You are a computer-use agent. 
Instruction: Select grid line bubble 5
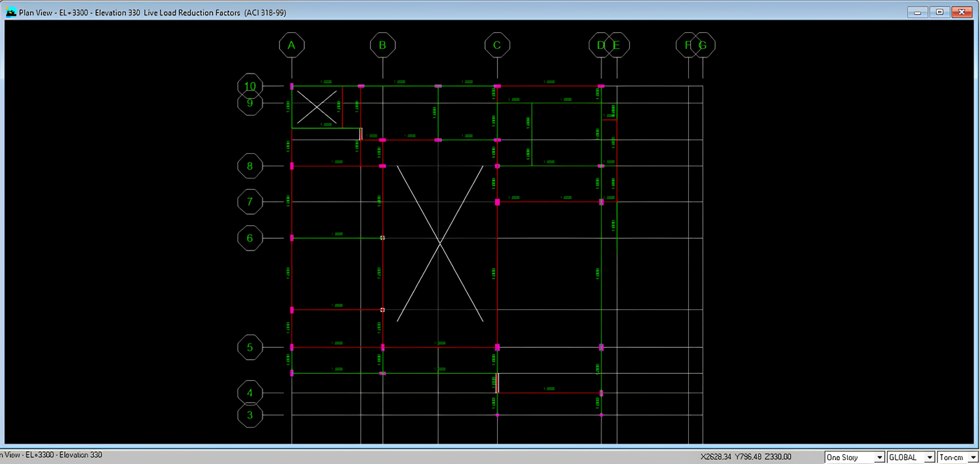(250, 347)
